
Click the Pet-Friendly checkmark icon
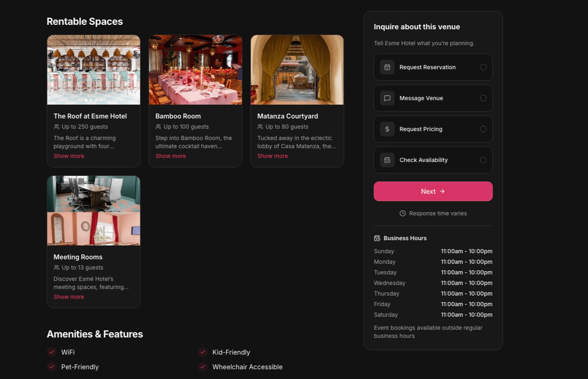tap(52, 367)
